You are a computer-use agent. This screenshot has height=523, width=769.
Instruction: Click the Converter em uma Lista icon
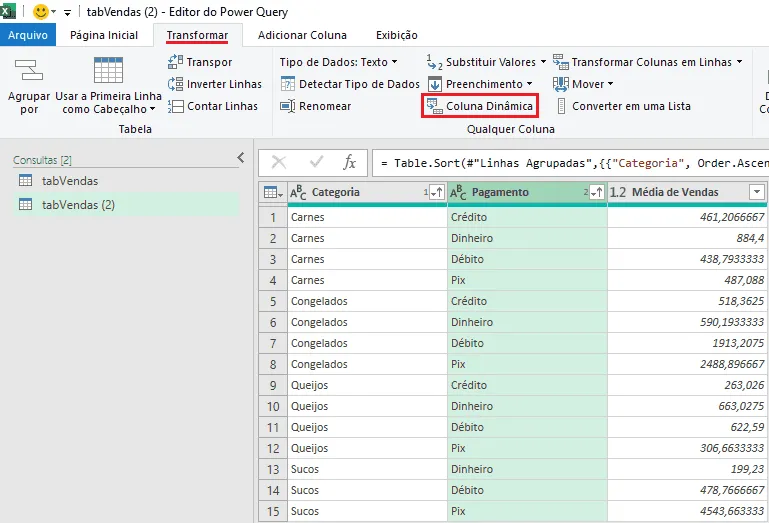click(x=562, y=106)
